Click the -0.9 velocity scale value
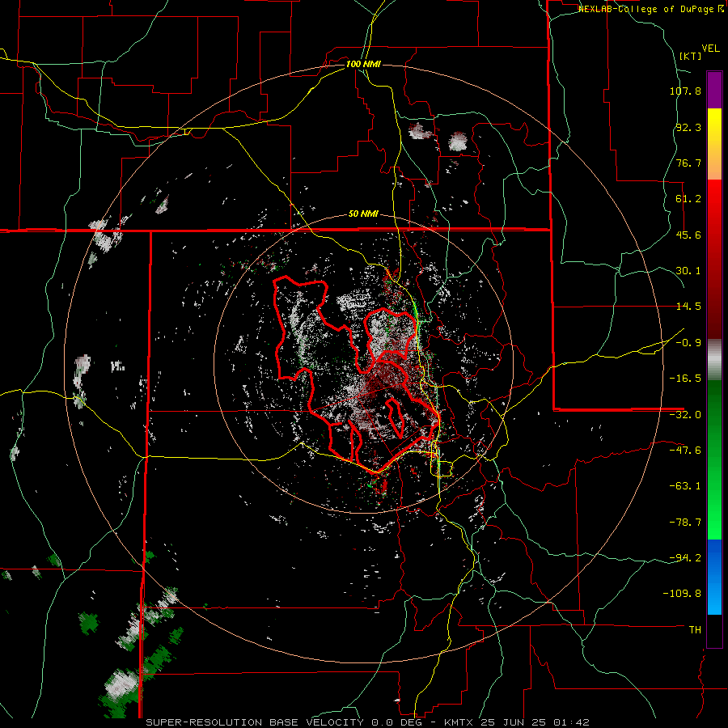Image resolution: width=728 pixels, height=728 pixels. coord(688,343)
